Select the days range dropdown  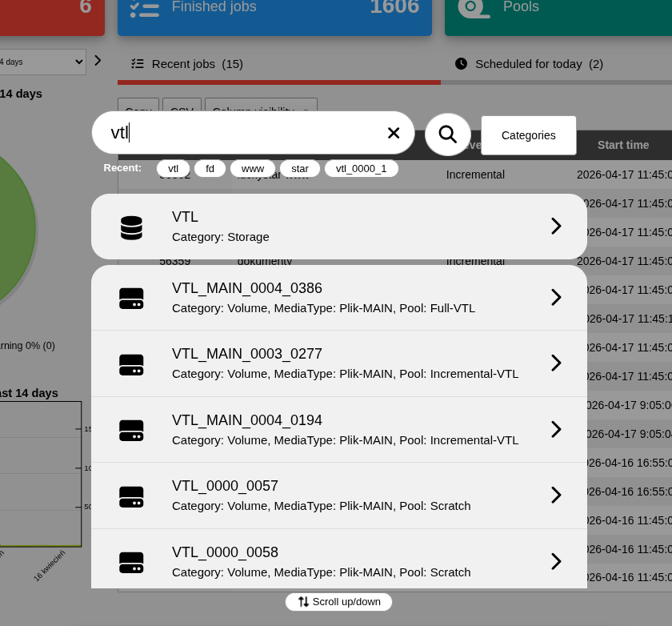click(x=42, y=62)
